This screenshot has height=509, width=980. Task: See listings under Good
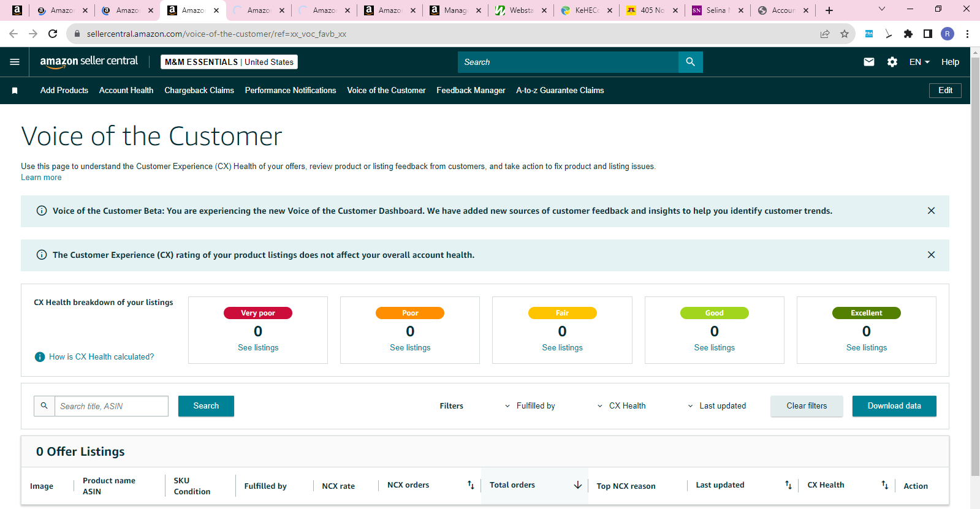[x=714, y=347]
